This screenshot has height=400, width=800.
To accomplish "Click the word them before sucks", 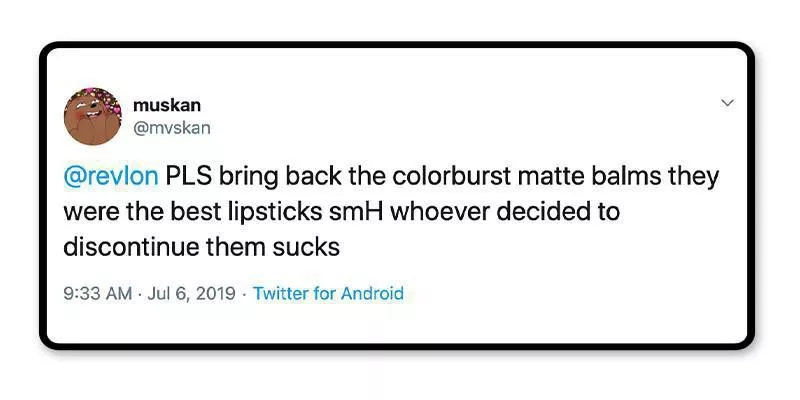I will (x=241, y=246).
